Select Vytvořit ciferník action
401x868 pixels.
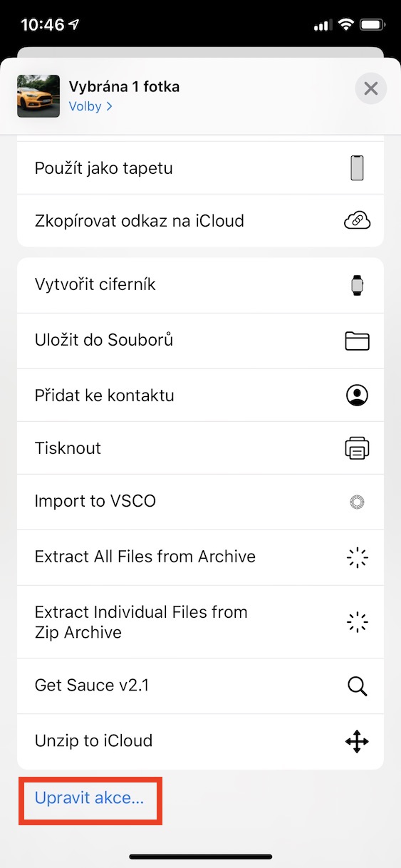pos(200,285)
